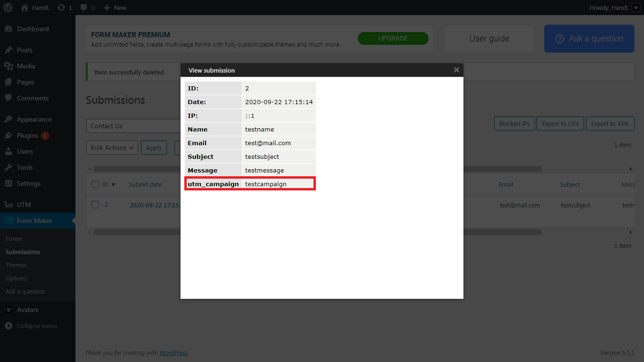644x362 pixels.
Task: Tick the checkbox for submission 2
Action: [x=95, y=205]
